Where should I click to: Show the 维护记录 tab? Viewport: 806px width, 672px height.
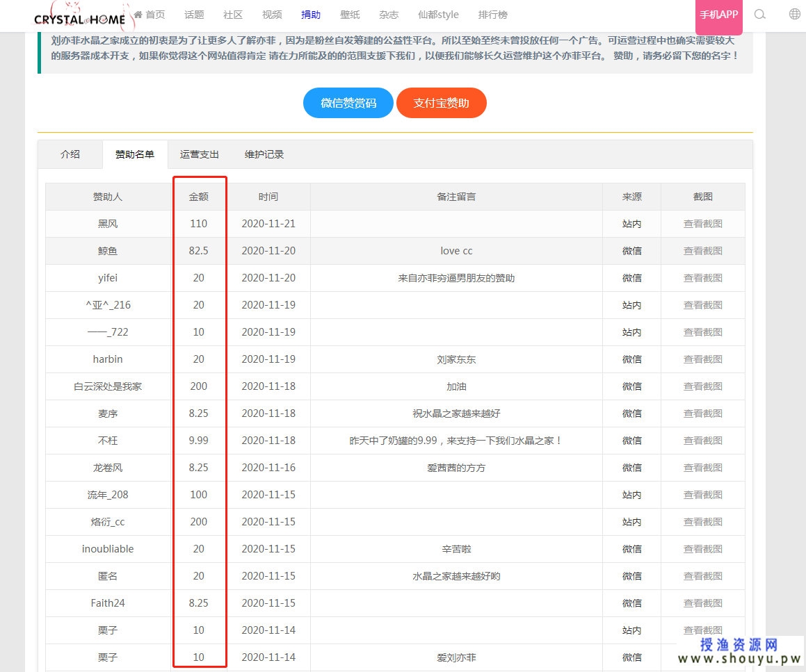point(264,154)
